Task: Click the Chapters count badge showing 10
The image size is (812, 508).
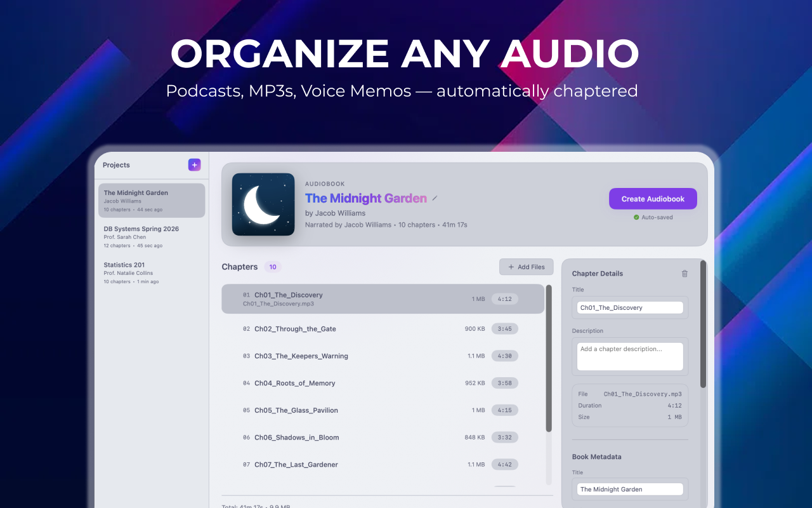Action: point(272,267)
